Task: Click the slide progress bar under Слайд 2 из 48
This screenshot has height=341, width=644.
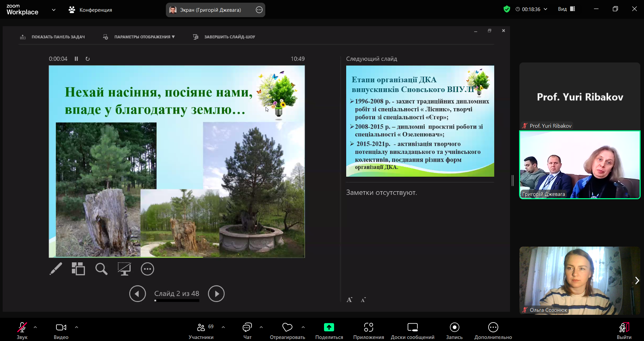Action: click(177, 301)
